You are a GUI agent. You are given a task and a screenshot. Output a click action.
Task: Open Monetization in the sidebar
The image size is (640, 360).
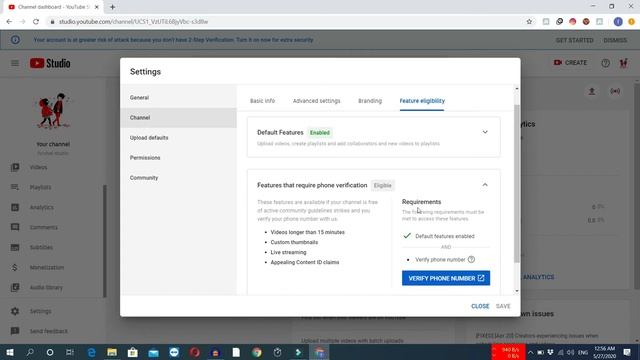(x=47, y=267)
